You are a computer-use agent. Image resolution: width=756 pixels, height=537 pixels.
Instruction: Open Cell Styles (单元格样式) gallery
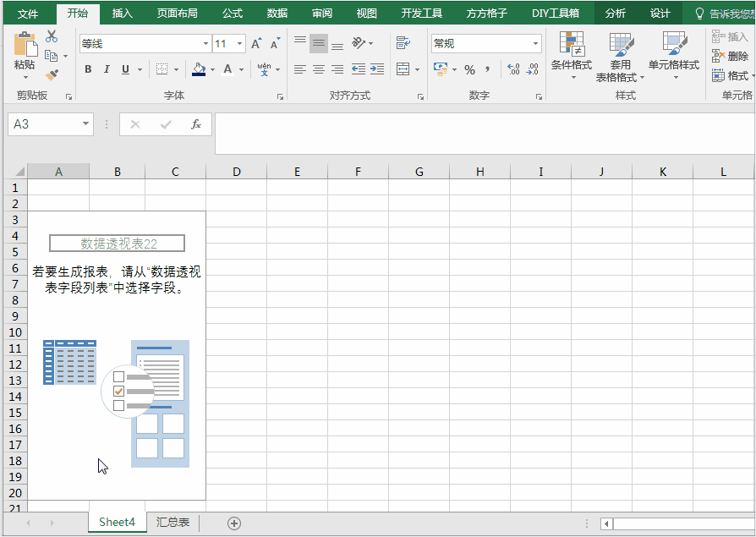[x=674, y=55]
